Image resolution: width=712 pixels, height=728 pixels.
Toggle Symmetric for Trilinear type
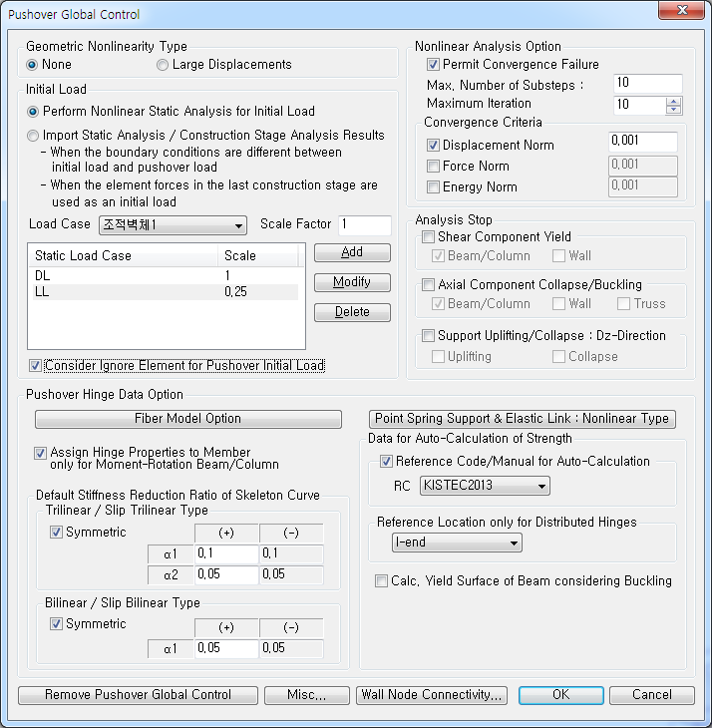[56, 533]
